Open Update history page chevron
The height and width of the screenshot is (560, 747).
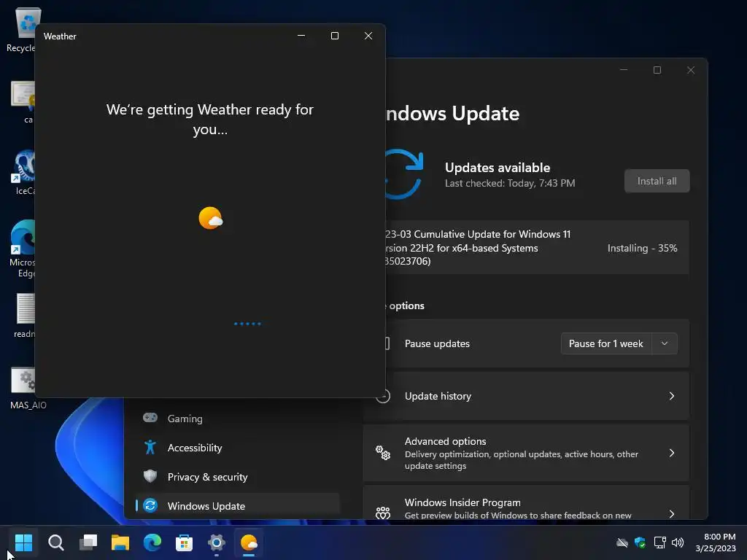click(671, 396)
